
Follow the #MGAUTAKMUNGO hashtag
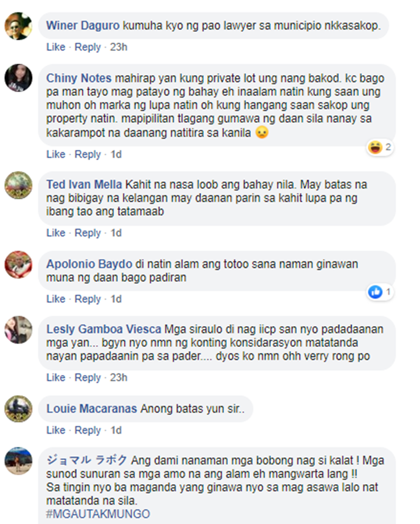(98, 514)
